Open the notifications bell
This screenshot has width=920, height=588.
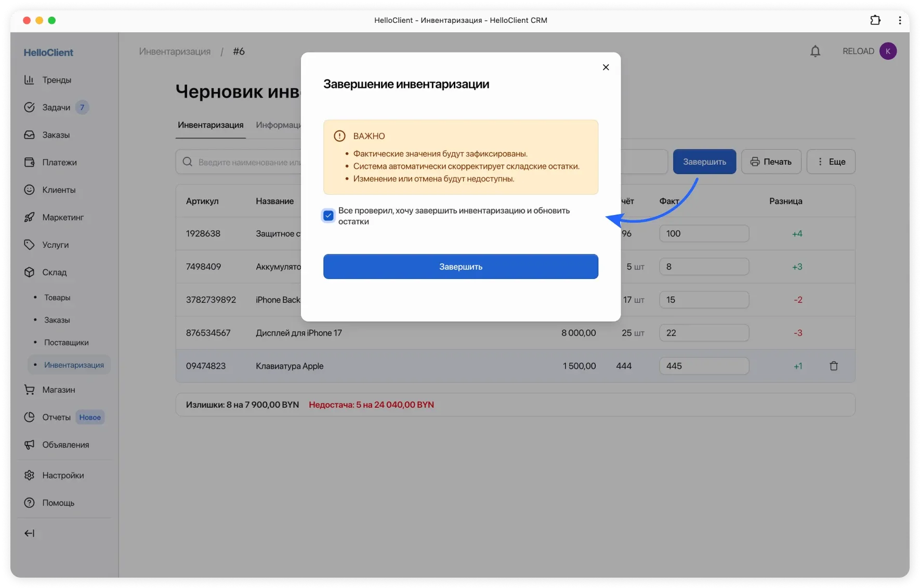(815, 51)
